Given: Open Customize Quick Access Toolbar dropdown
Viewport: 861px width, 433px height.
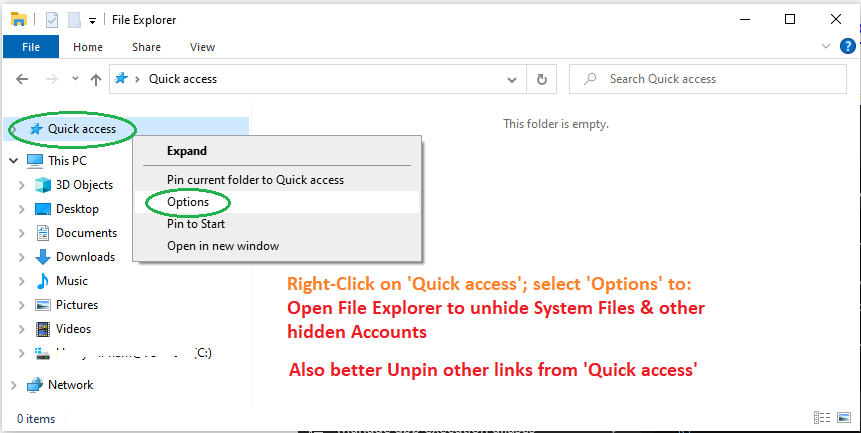Looking at the screenshot, I should (x=92, y=21).
